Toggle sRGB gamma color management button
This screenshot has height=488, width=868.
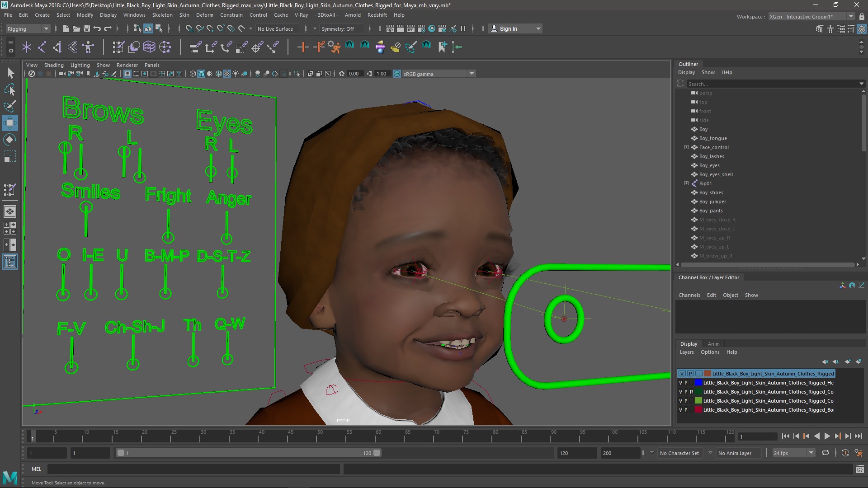pos(397,74)
